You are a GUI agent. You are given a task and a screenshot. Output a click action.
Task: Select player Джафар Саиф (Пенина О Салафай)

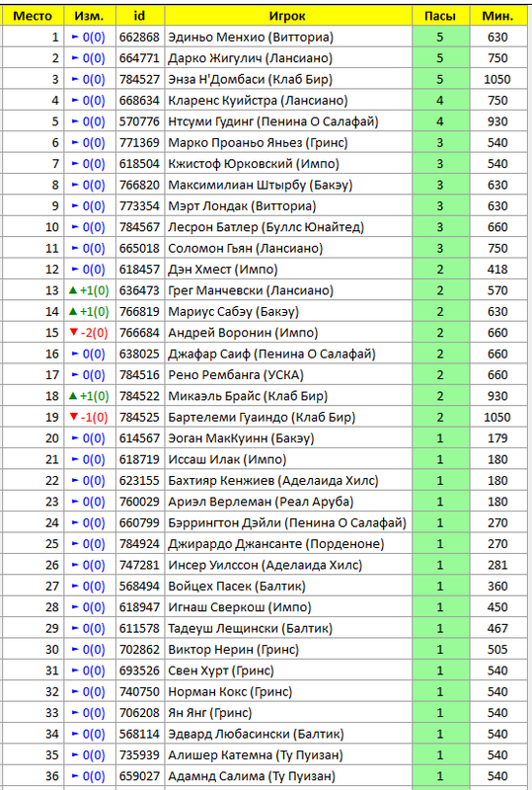pos(272,355)
